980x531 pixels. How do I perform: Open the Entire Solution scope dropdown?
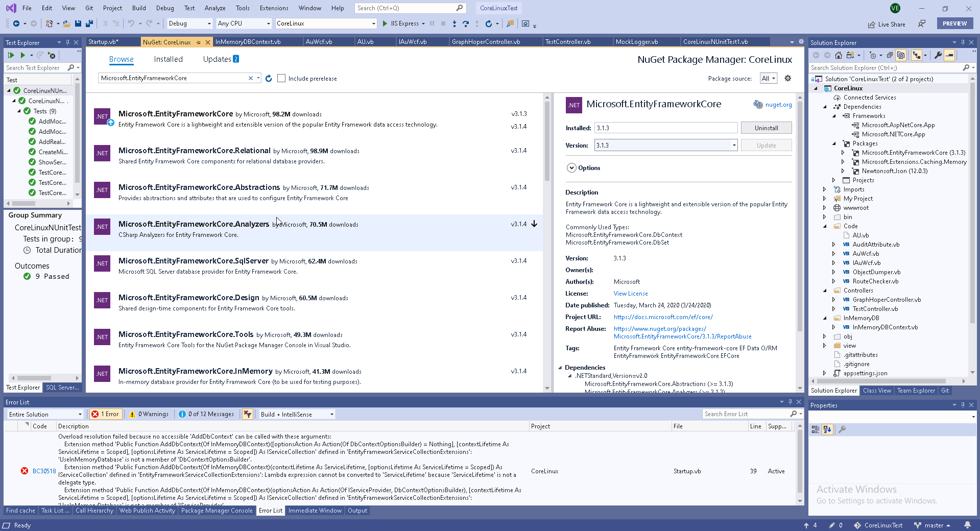[45, 414]
